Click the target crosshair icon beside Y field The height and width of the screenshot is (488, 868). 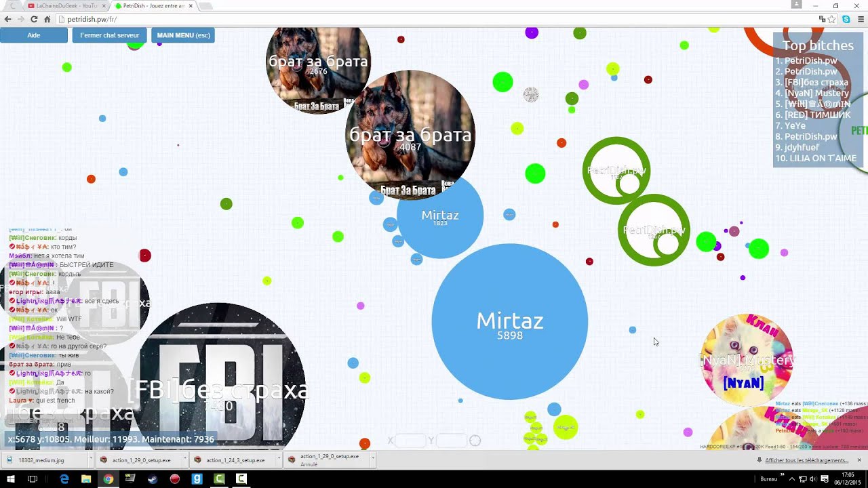point(475,441)
